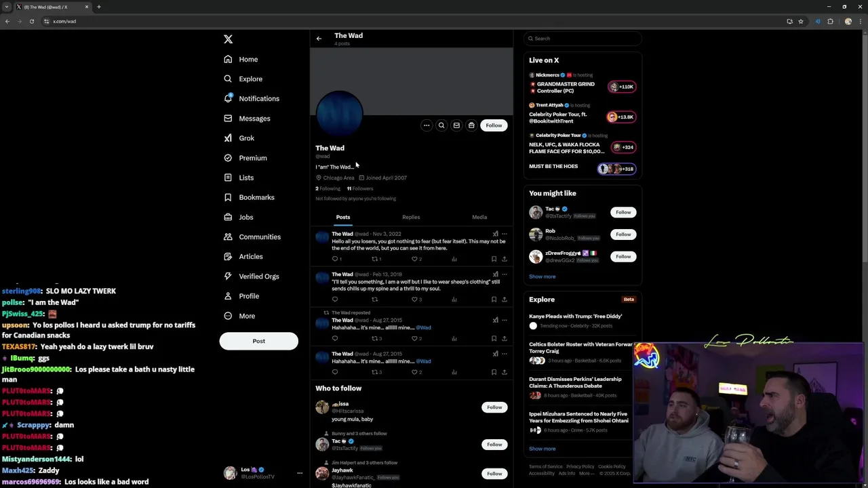
Task: Switch to the Replies tab
Action: (x=411, y=217)
